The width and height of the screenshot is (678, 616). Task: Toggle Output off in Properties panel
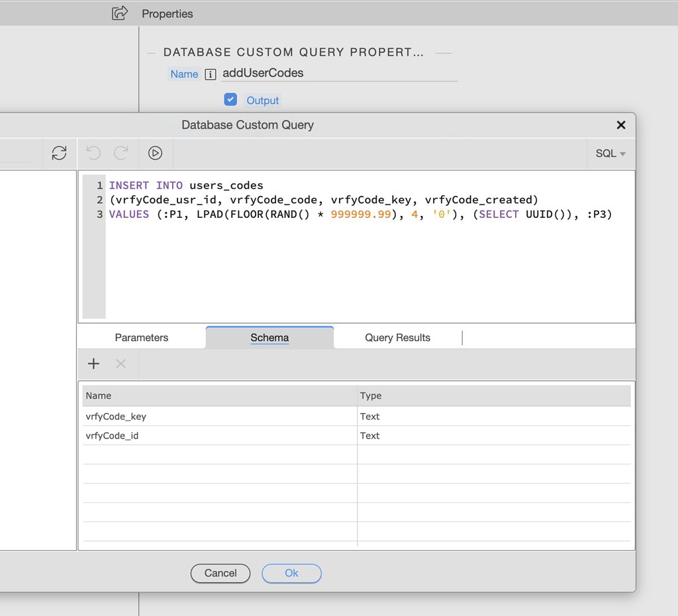click(x=230, y=99)
